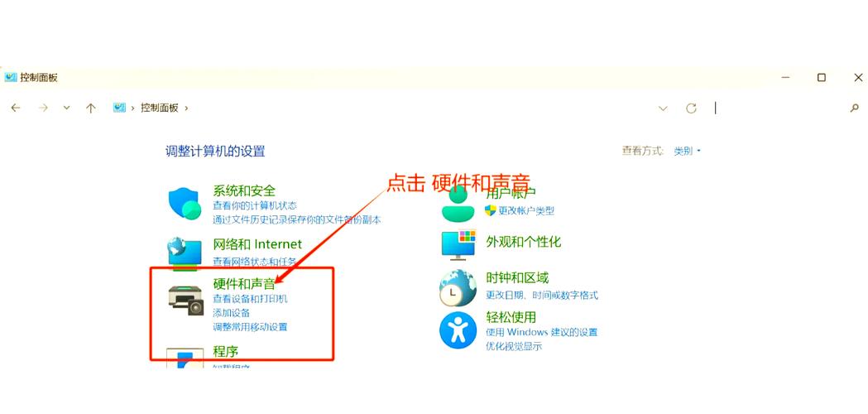Open the Hardware and Sound printer icon
The height and width of the screenshot is (414, 868).
(x=186, y=300)
